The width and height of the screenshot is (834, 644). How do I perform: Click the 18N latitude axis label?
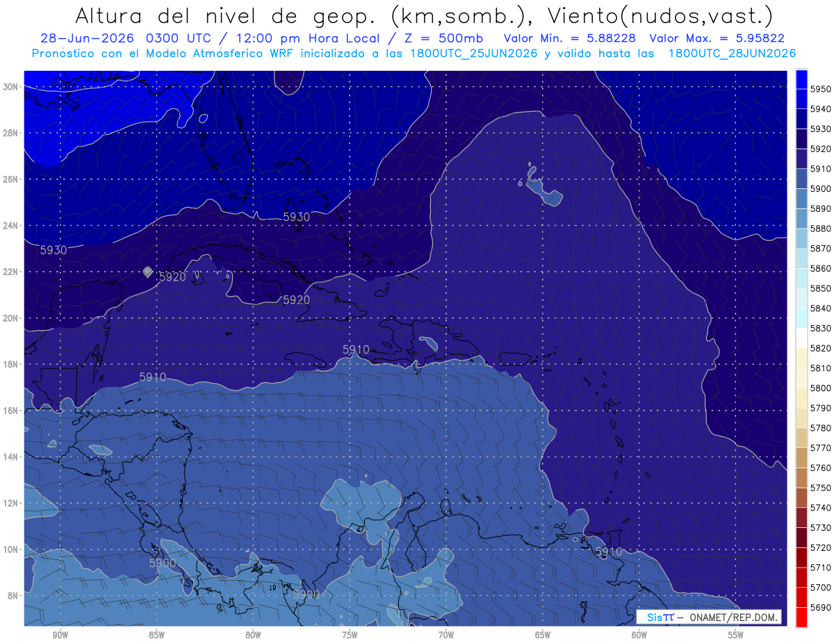(x=10, y=365)
